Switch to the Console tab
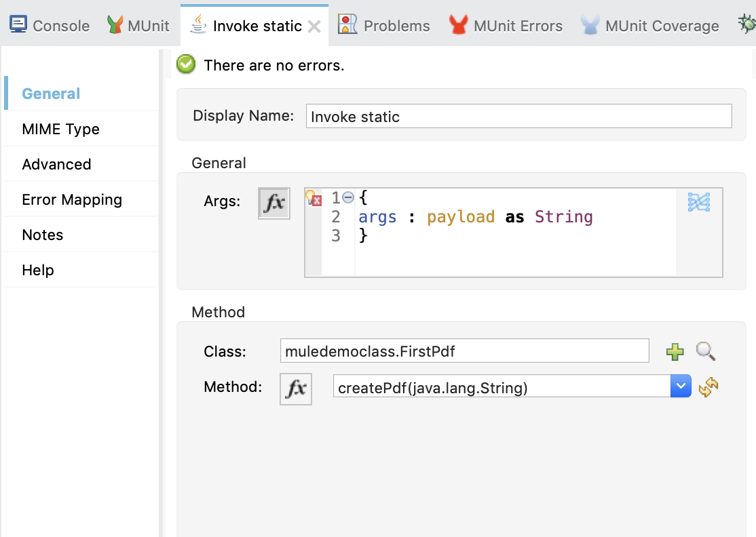This screenshot has height=537, width=756. click(x=50, y=26)
